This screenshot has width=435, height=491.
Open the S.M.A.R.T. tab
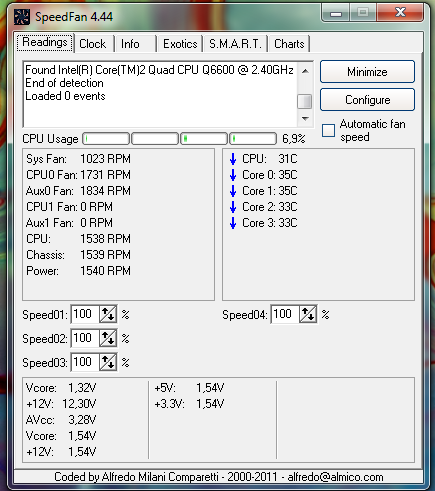[x=235, y=44]
